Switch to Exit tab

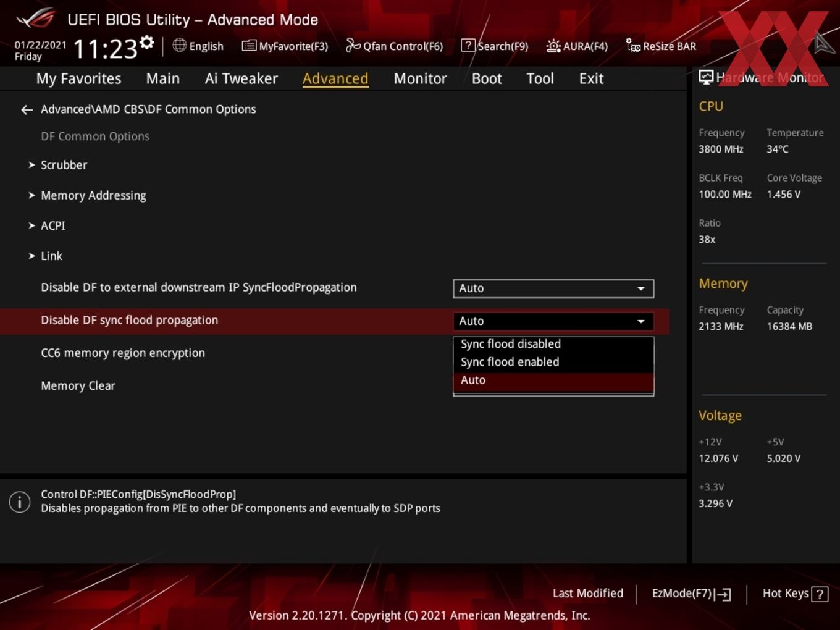[x=591, y=78]
